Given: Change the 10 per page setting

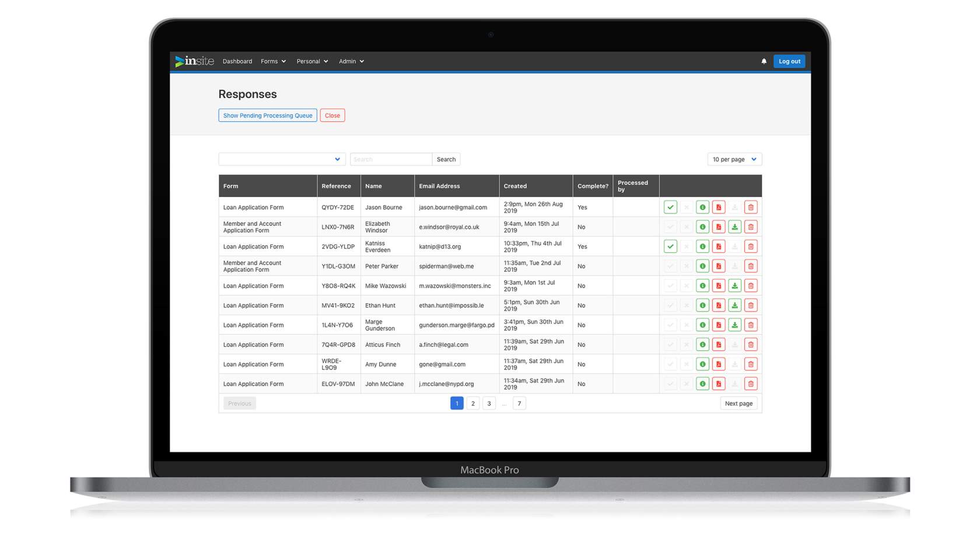Looking at the screenshot, I should coord(734,159).
